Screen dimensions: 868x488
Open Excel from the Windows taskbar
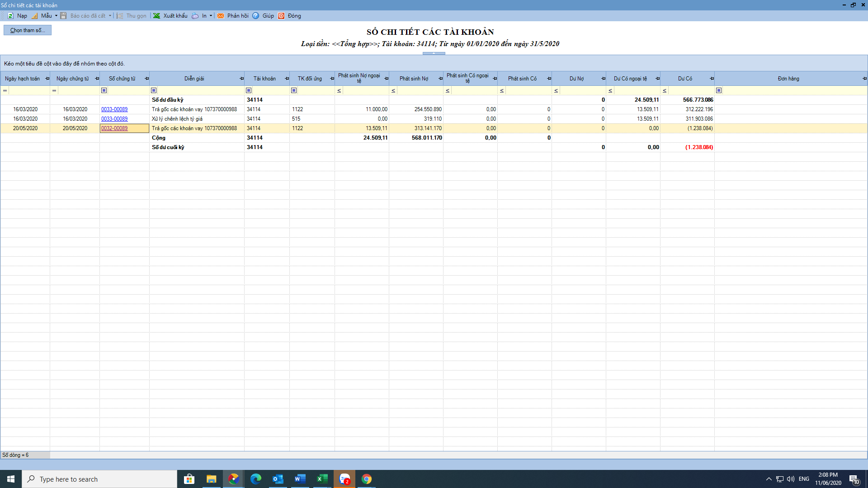tap(322, 479)
